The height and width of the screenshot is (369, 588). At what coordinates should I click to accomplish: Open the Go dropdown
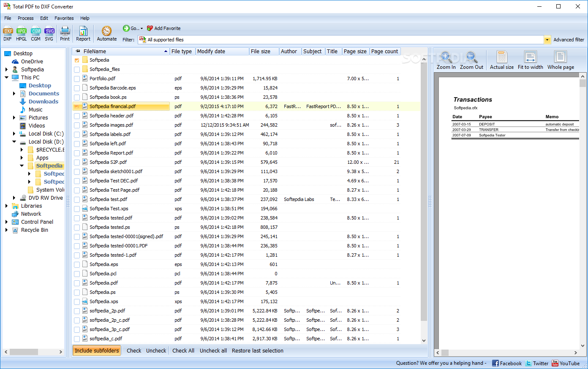tap(133, 28)
